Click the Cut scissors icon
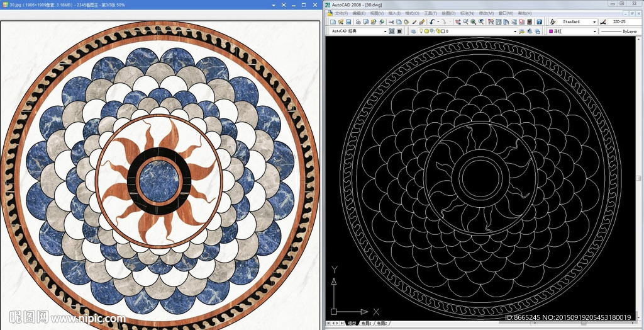The image size is (644, 330). [x=391, y=22]
